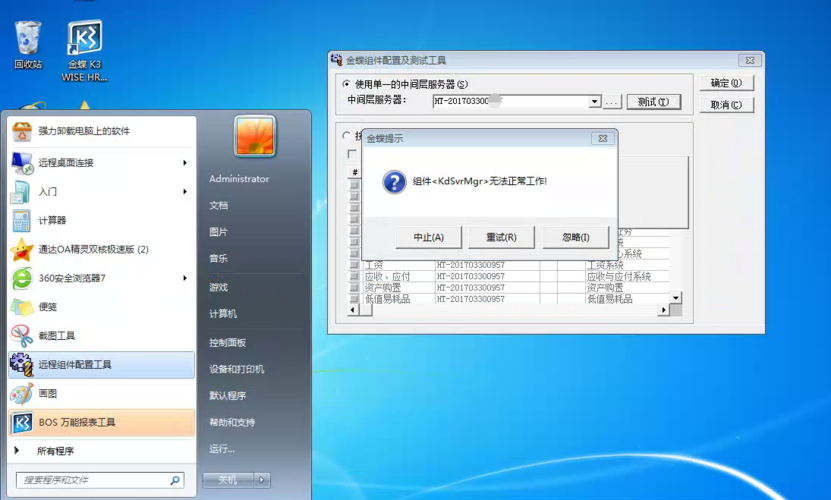This screenshot has width=831, height=500.
Task: Open 游戏 from start menu
Action: (218, 287)
